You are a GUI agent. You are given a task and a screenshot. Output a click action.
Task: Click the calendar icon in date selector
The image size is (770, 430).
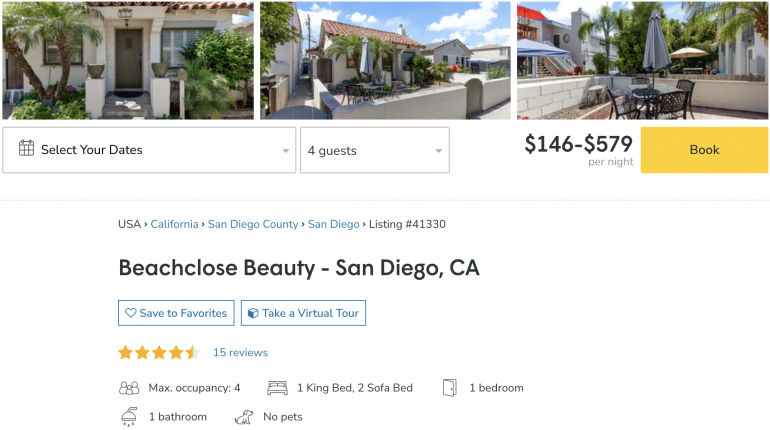pos(26,149)
